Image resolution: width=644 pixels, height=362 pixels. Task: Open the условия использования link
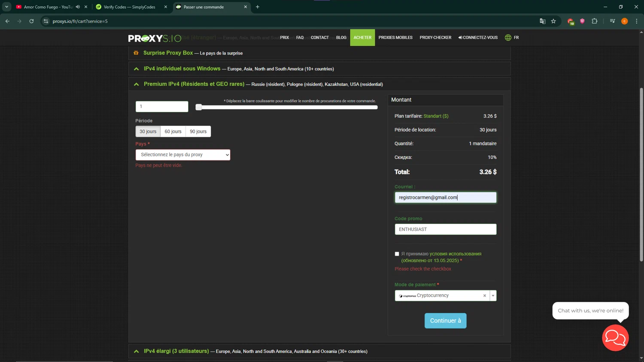[x=456, y=254]
